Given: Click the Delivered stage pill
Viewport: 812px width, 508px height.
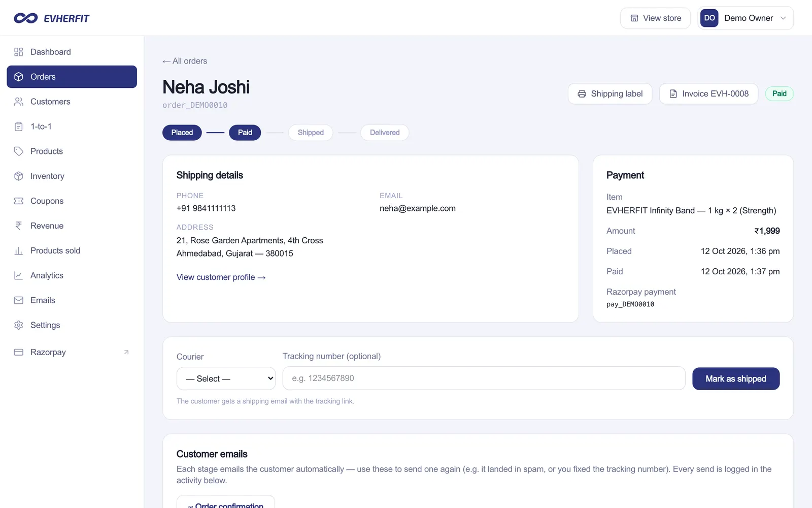Looking at the screenshot, I should pyautogui.click(x=385, y=133).
